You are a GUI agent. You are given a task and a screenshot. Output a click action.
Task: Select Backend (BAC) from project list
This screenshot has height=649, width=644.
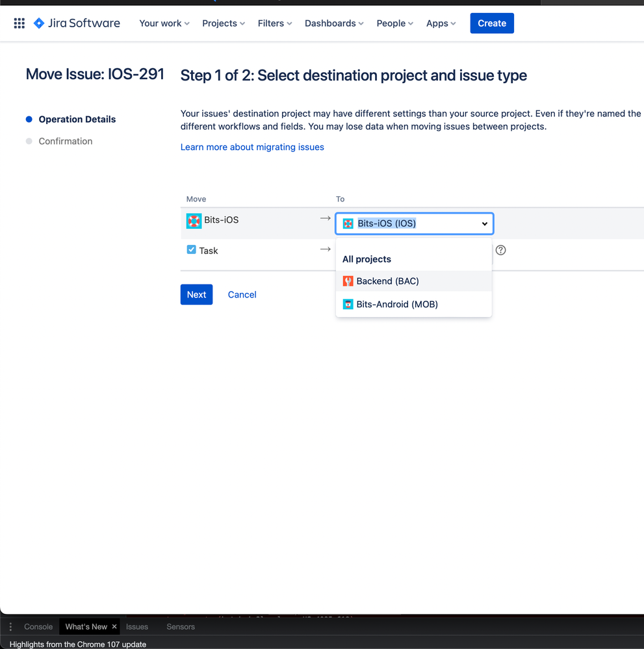[x=414, y=281]
